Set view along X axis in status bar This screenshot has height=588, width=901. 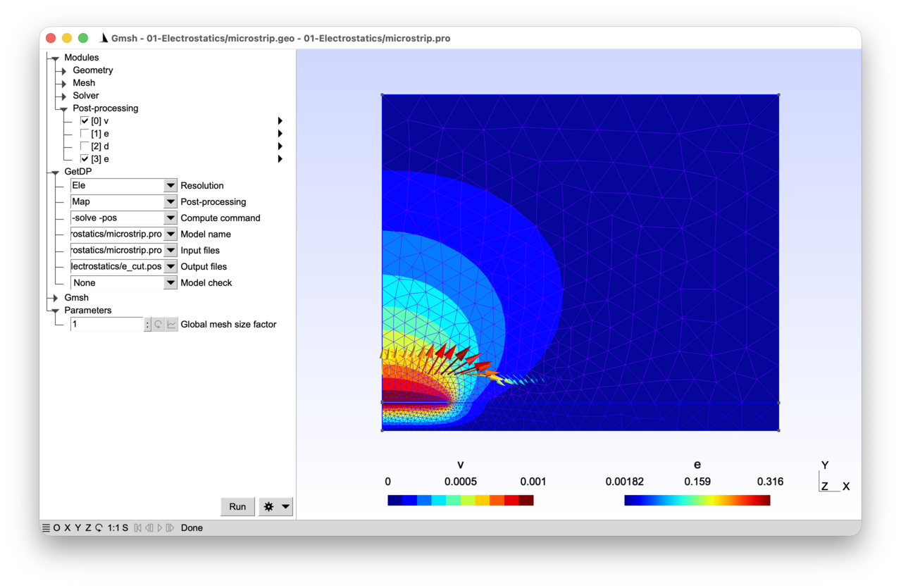[67, 527]
